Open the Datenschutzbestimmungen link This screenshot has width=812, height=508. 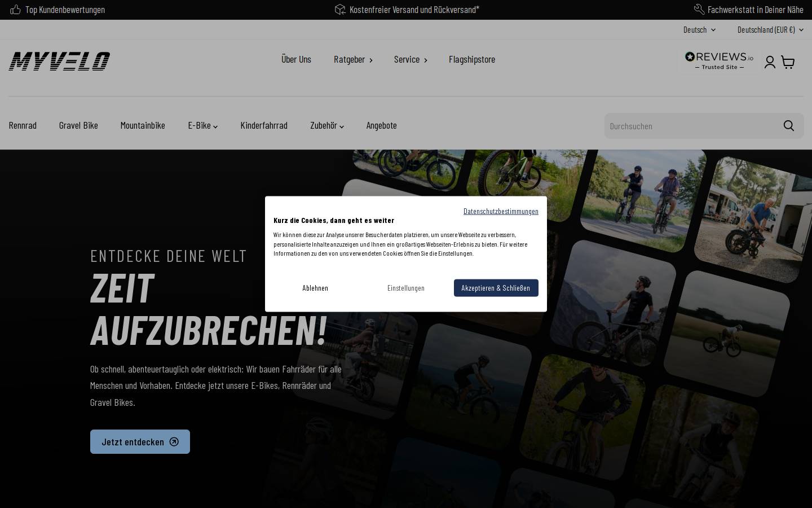pyautogui.click(x=501, y=211)
